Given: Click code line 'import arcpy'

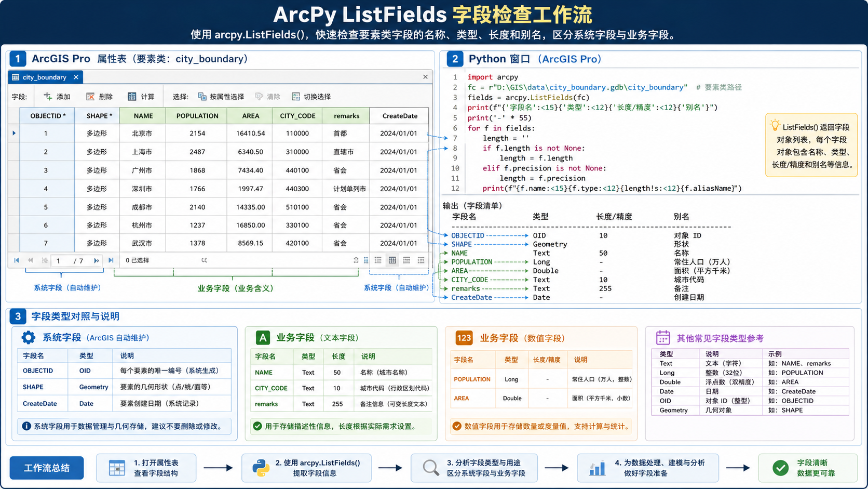Looking at the screenshot, I should [493, 77].
